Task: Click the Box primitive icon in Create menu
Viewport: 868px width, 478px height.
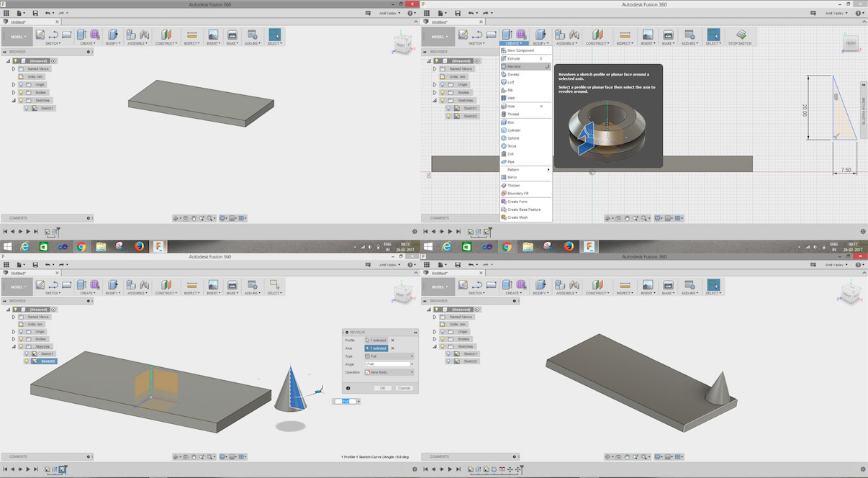Action: click(502, 122)
